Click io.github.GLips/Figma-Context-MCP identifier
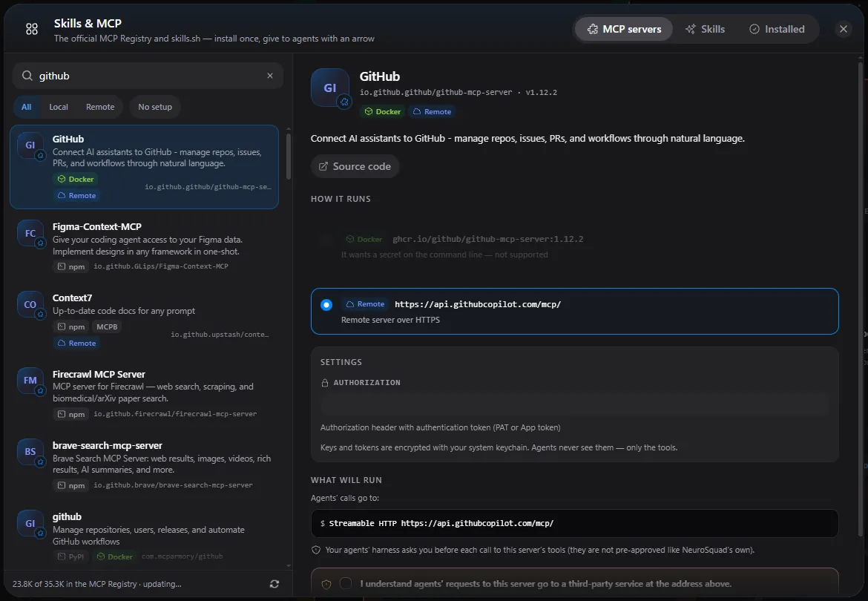Screen dimensions: 868x601 tap(160, 267)
